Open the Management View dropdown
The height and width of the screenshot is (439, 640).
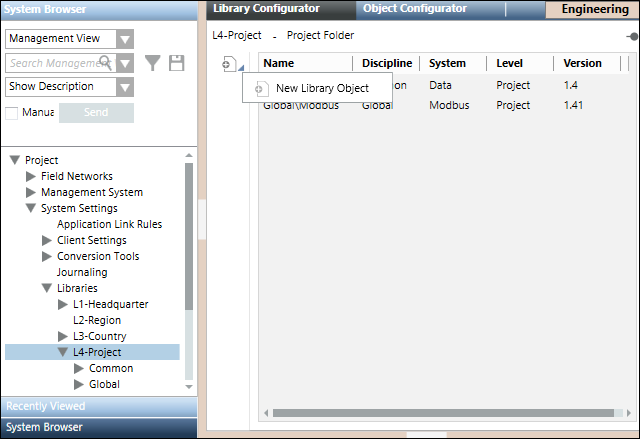point(124,39)
